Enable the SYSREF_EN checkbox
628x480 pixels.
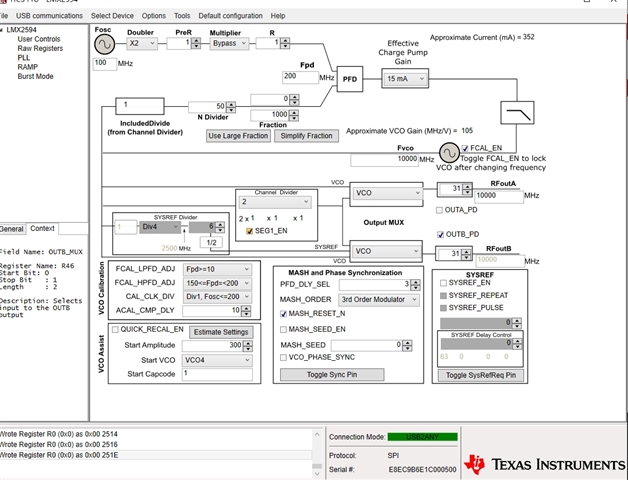pos(443,283)
